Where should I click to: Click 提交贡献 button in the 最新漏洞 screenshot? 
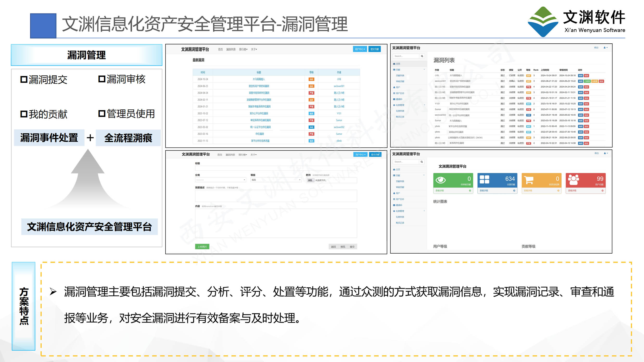point(375,49)
